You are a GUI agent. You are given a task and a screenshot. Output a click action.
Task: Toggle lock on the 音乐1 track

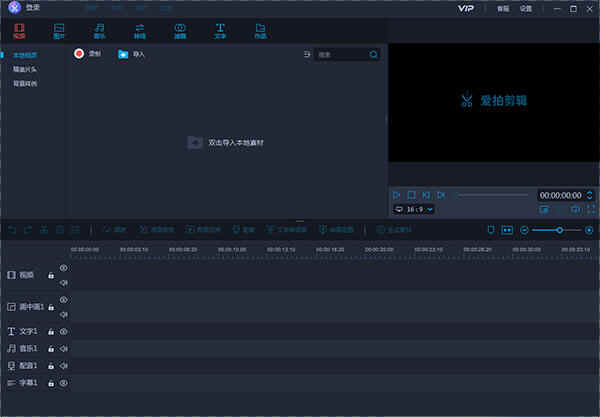tap(51, 348)
